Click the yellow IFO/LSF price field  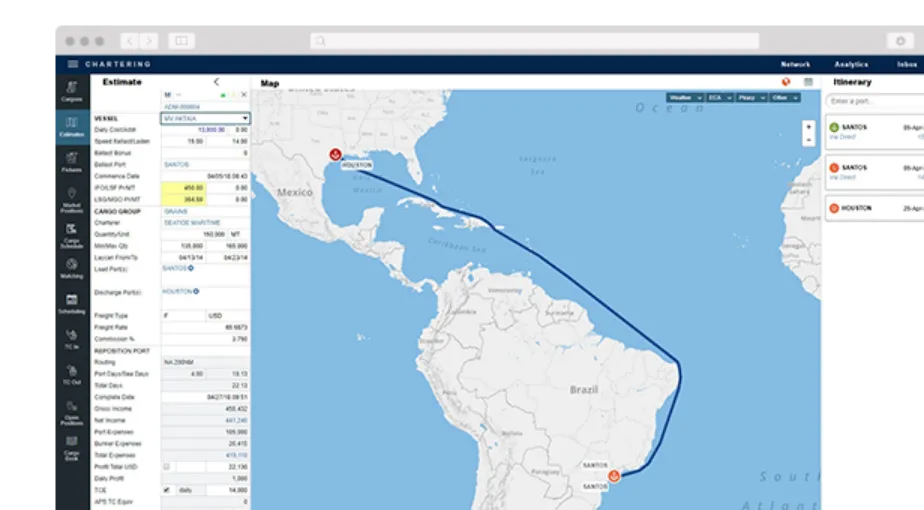pyautogui.click(x=183, y=188)
